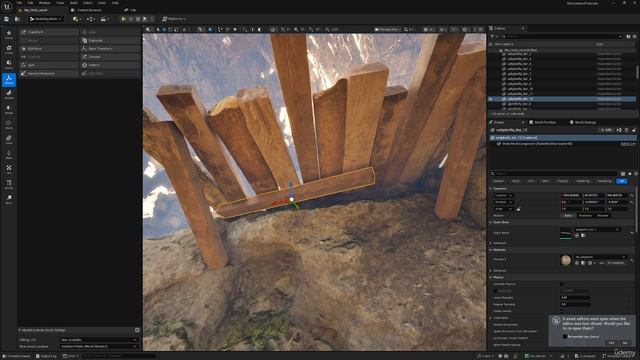Switch to the Fab tab
Viewport: 640px width, 360px height.
click(x=131, y=10)
